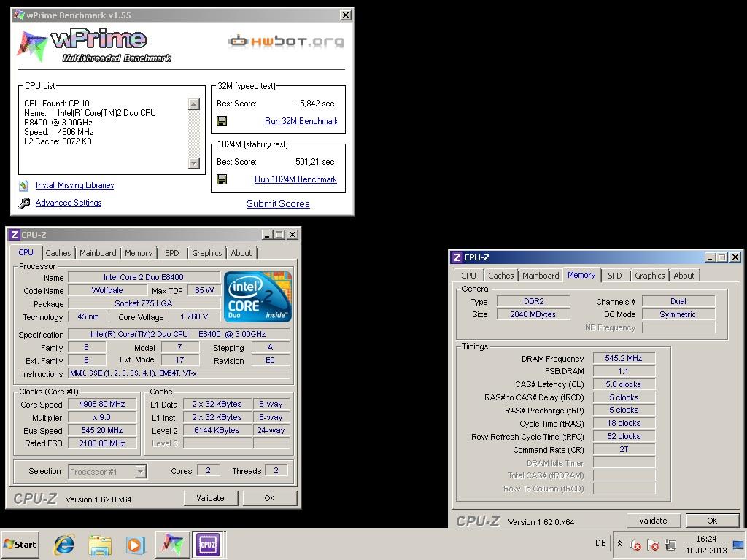This screenshot has height=560, width=747.
Task: Click the Command Rate value 2T
Action: pos(624,449)
